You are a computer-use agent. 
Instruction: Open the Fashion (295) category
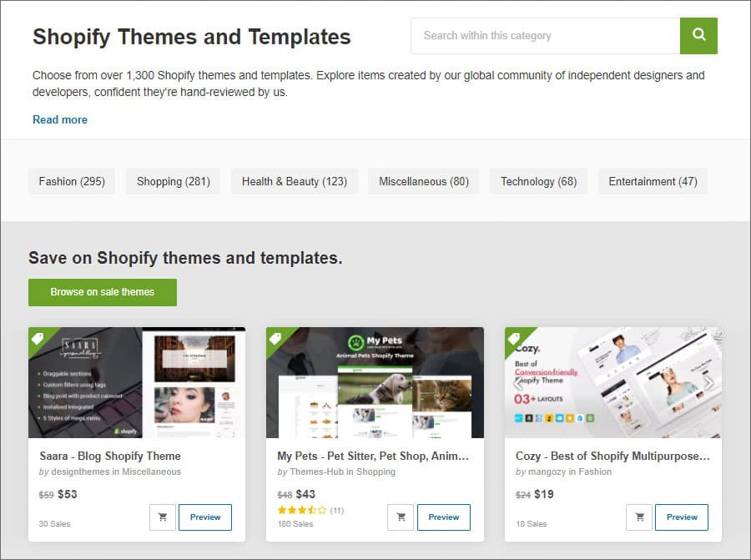pos(72,182)
